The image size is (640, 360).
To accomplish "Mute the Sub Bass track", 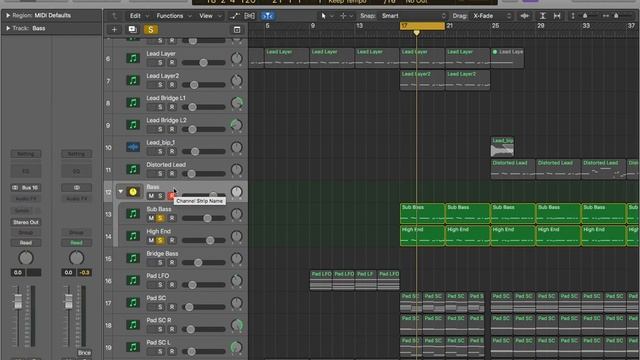I will coord(151,218).
